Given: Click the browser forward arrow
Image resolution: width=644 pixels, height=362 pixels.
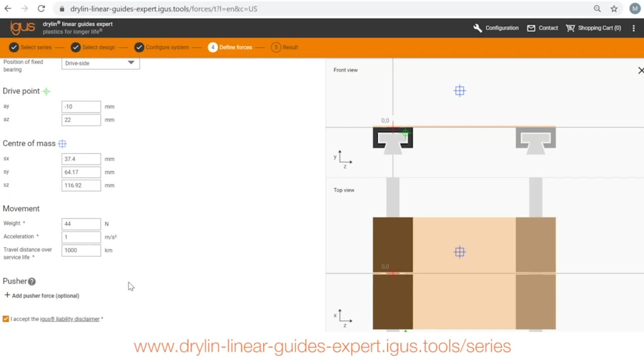Looking at the screenshot, I should pyautogui.click(x=24, y=9).
